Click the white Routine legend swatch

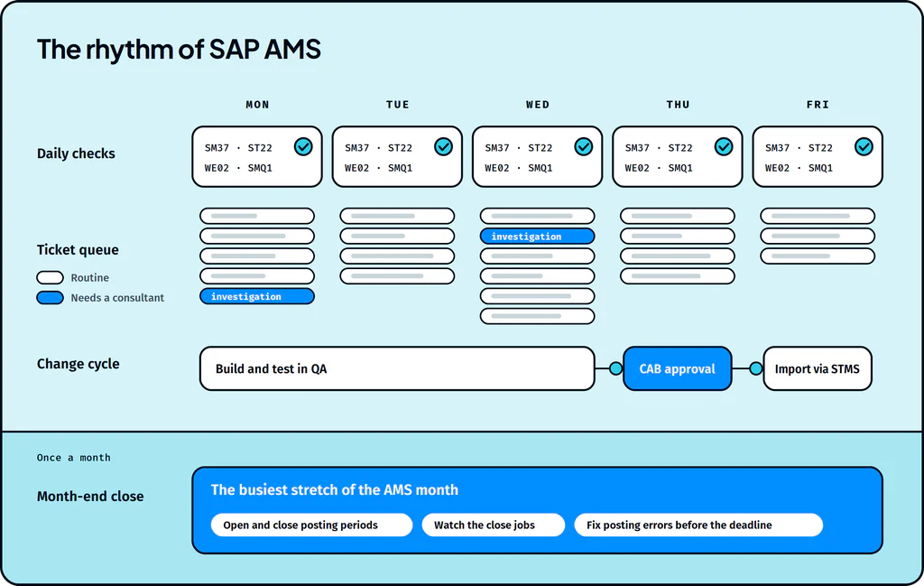(51, 278)
